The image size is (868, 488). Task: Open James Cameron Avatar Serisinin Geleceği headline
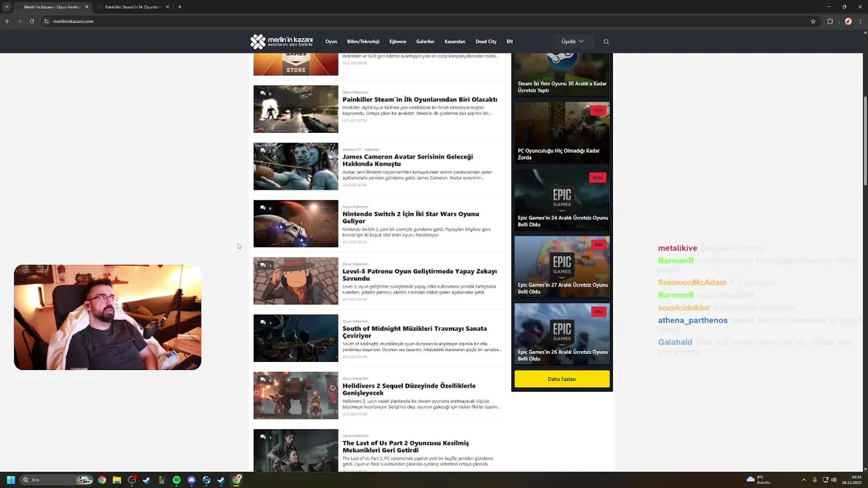(x=408, y=160)
